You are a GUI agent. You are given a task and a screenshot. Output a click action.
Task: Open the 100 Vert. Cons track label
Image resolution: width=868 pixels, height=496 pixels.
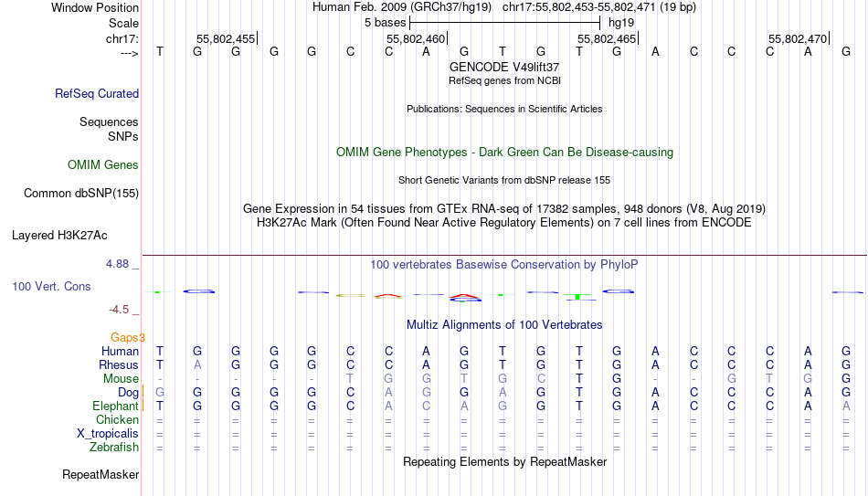[51, 286]
